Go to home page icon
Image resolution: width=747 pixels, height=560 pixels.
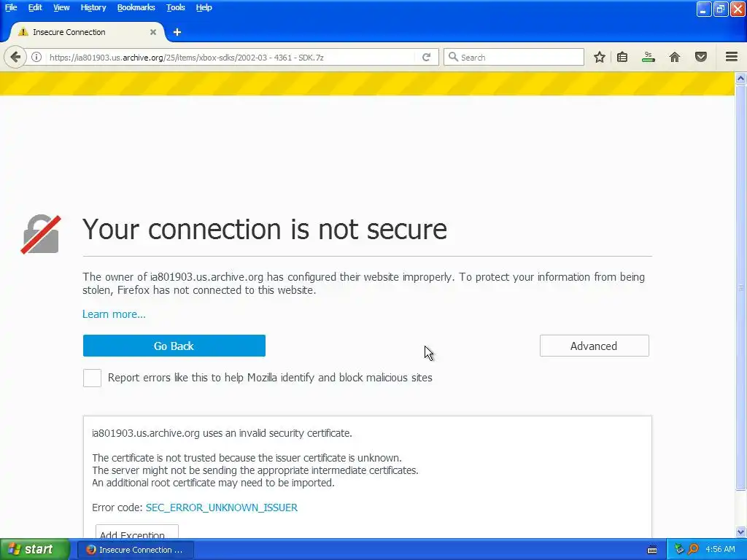[675, 57]
